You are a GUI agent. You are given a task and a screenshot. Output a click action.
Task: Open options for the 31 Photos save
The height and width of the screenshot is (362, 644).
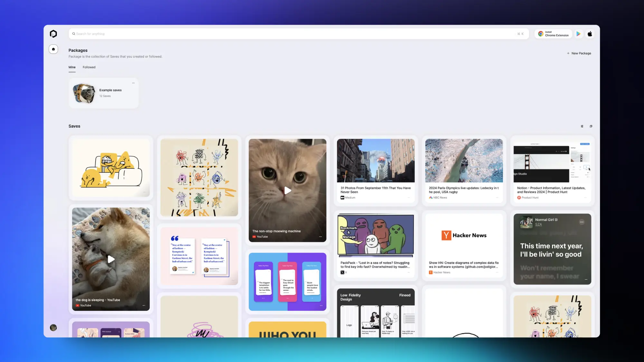pos(409,198)
